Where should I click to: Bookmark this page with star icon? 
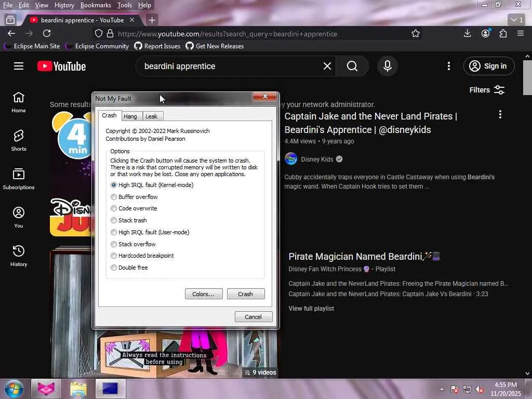[x=415, y=34]
